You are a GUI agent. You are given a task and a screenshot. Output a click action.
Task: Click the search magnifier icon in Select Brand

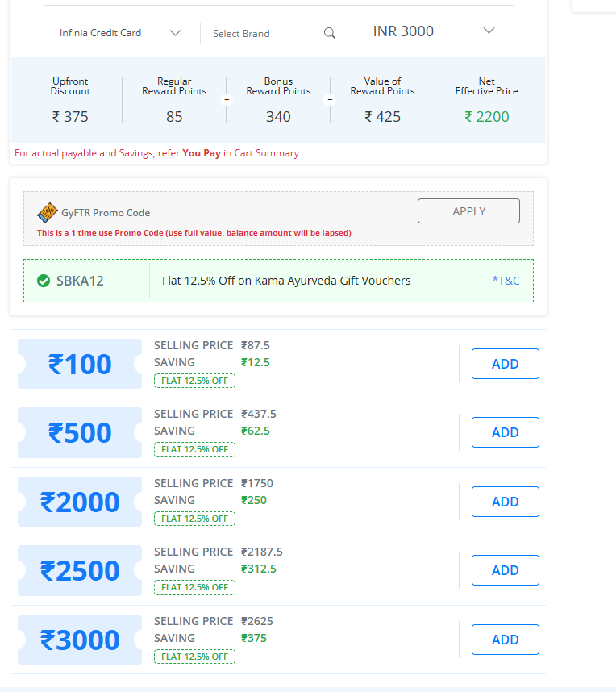329,33
